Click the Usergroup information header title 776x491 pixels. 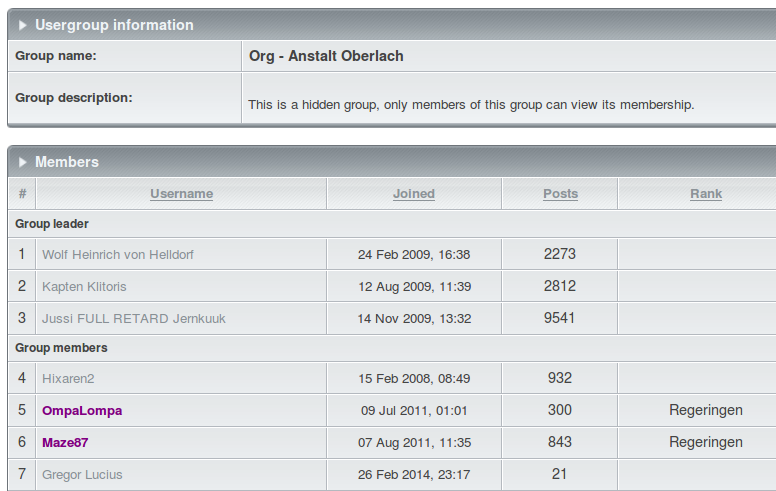114,25
